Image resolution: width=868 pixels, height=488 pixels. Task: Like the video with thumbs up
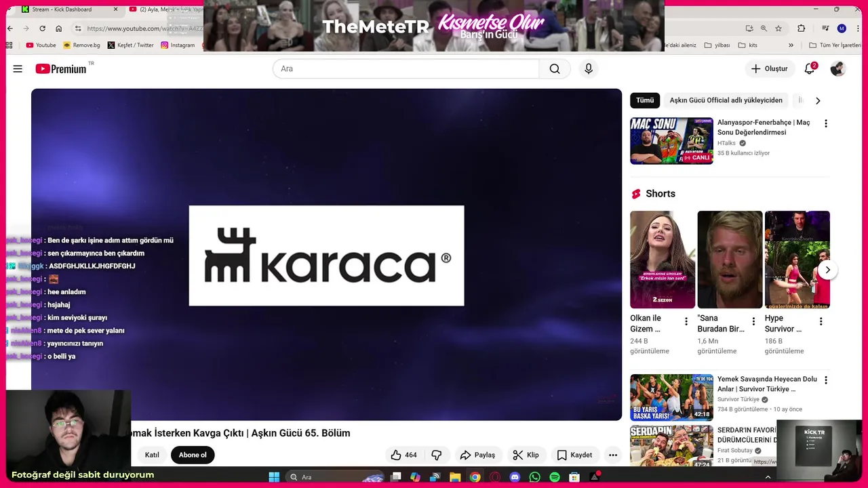(x=403, y=455)
